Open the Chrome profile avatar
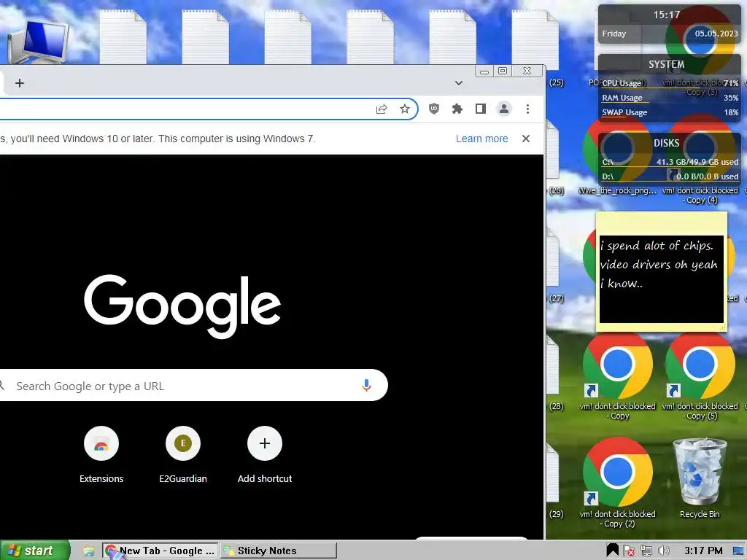Viewport: 747px width, 560px height. coord(503,109)
